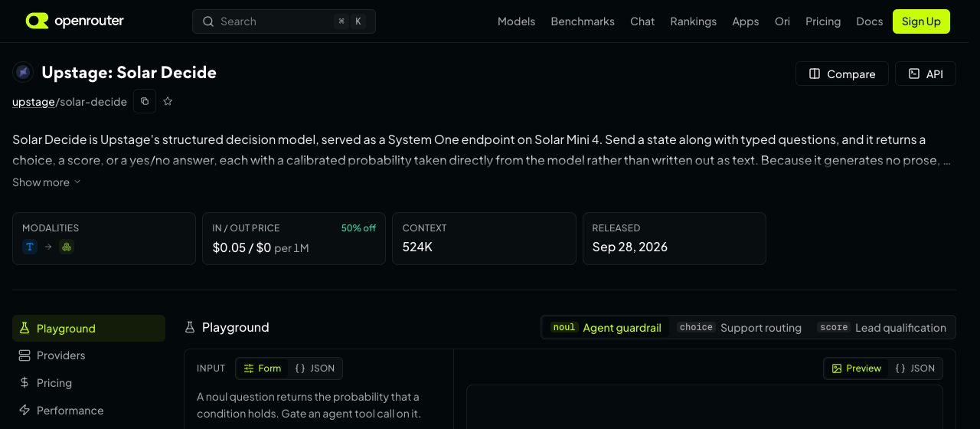Click the Providers server icon in sidebar

click(24, 355)
